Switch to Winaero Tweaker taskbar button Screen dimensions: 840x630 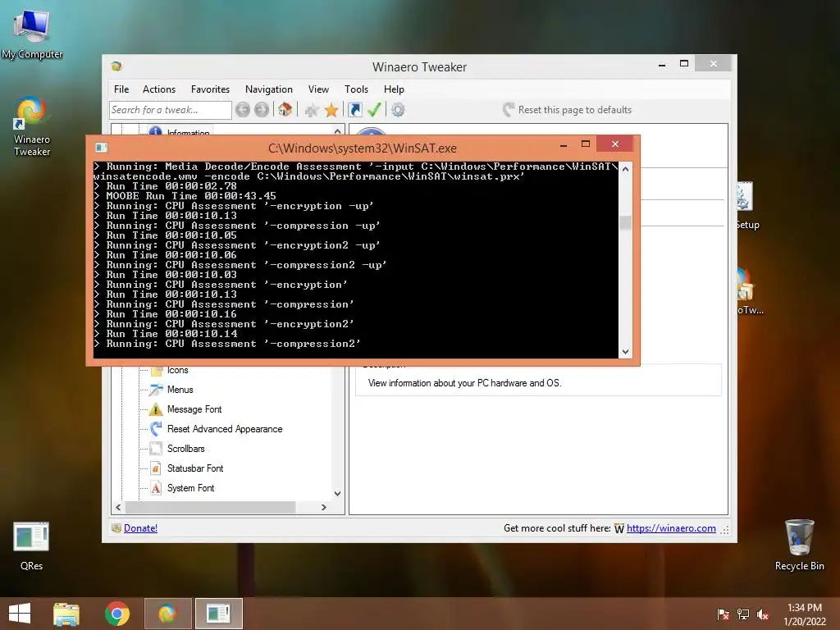(x=167, y=614)
